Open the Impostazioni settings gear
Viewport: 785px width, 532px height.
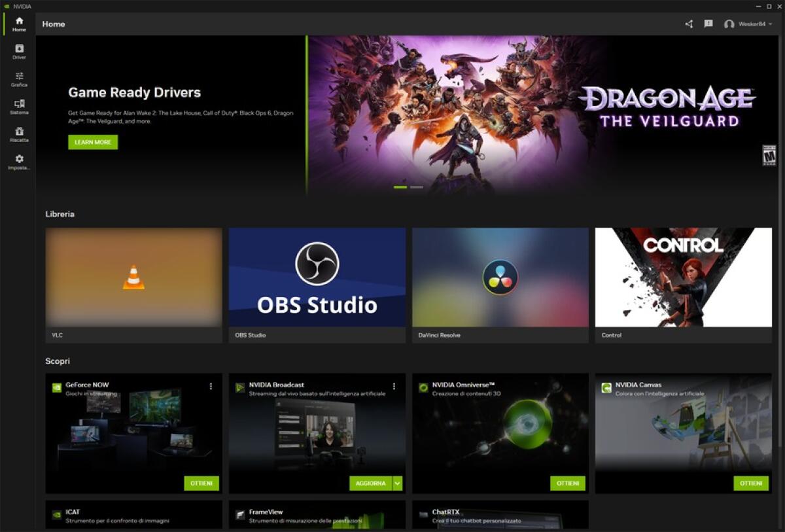19,161
